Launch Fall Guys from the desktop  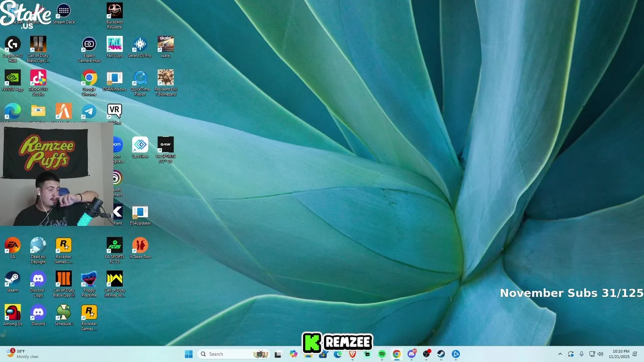[114, 47]
